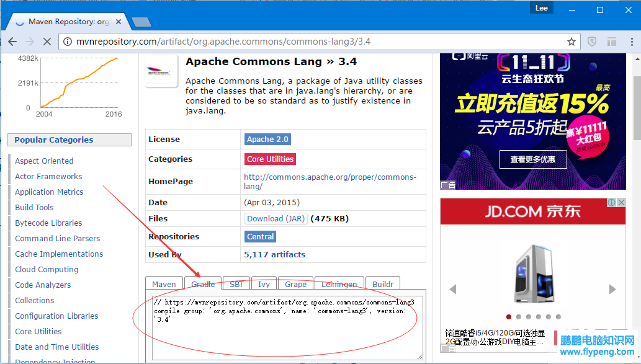Go back to the previous page
Image resolution: width=641 pixels, height=364 pixels.
(12, 42)
